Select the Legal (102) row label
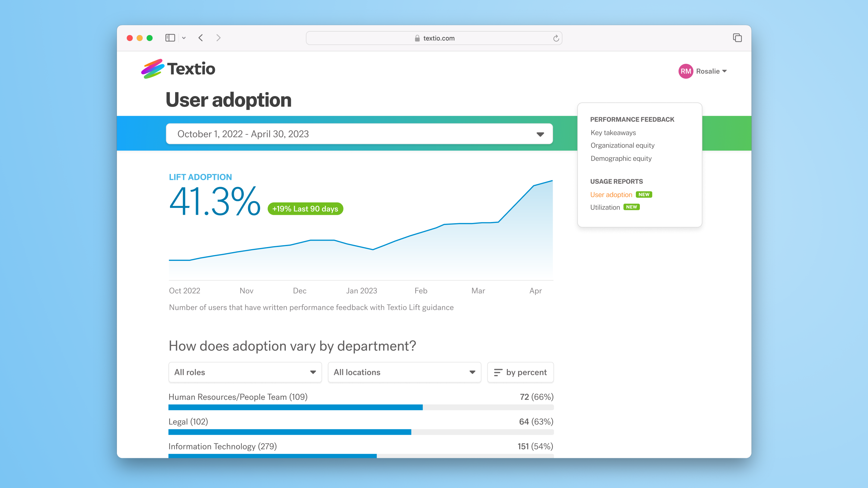The width and height of the screenshot is (868, 488). 188,421
